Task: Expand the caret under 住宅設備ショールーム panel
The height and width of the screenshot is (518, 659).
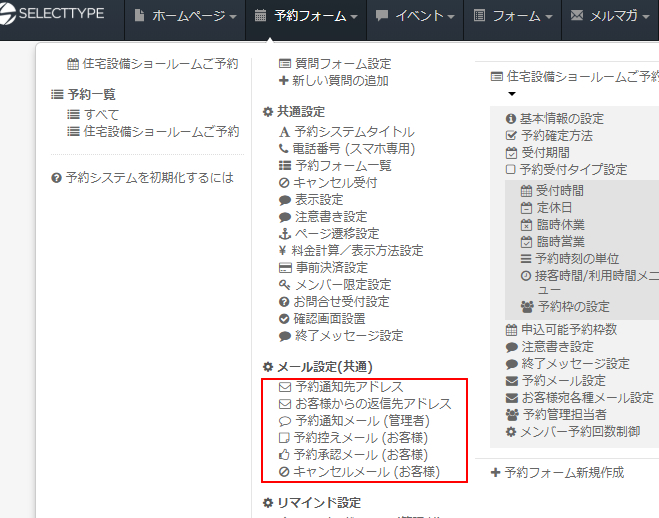Action: tap(511, 94)
